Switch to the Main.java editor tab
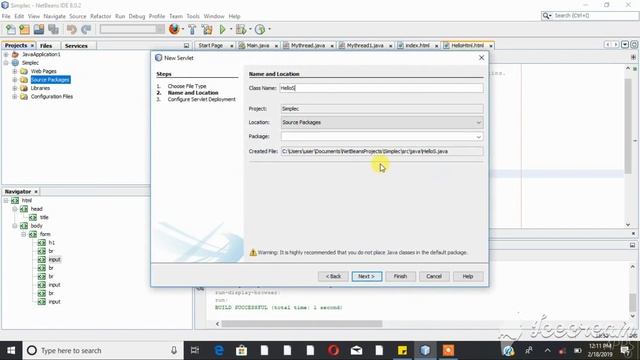Image resolution: width=640 pixels, height=360 pixels. click(258, 45)
